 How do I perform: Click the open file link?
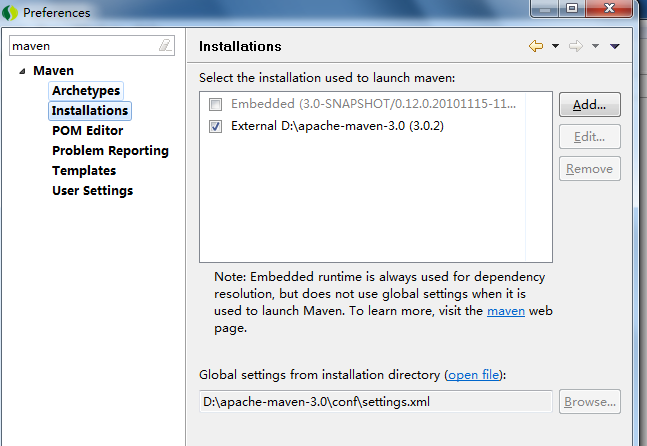[x=474, y=375]
